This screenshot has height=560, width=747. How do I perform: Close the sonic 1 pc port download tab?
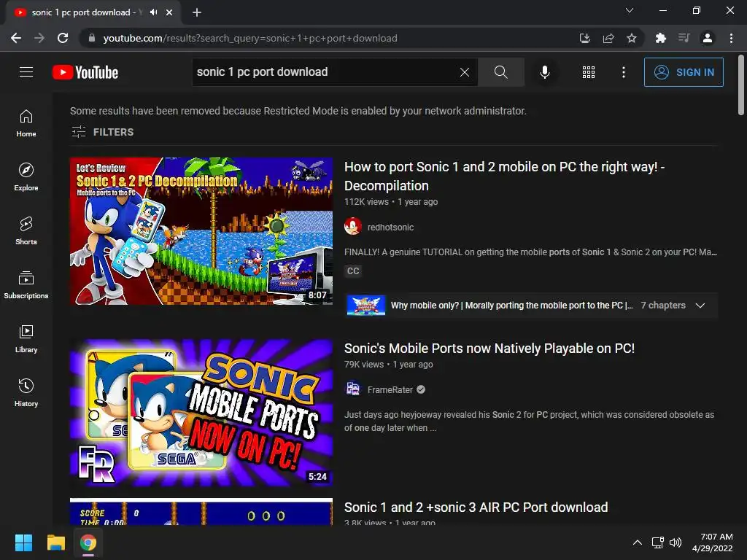pyautogui.click(x=169, y=12)
